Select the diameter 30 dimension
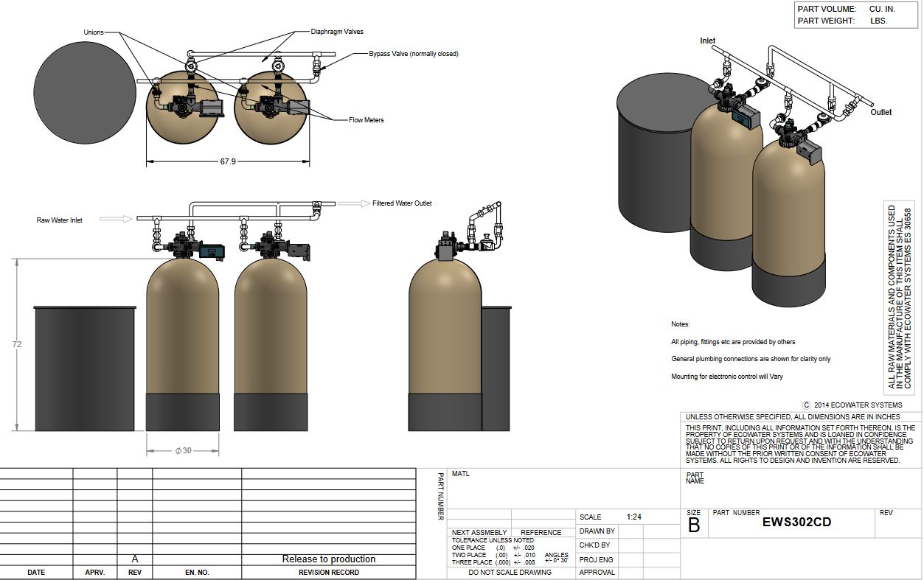This screenshot has width=924, height=580. click(183, 450)
